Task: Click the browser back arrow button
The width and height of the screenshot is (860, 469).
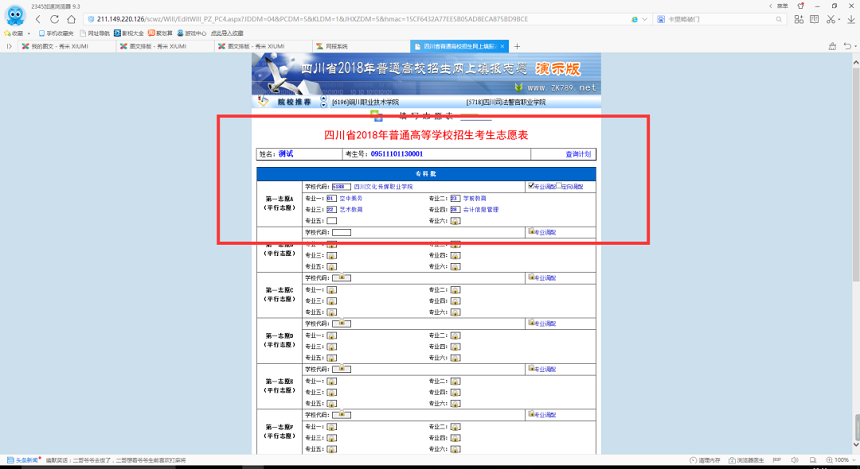Action: tap(38, 19)
